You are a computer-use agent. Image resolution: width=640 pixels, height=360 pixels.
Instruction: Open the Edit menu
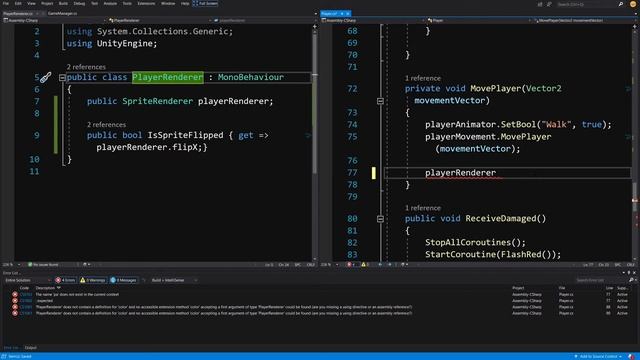tap(18, 3)
